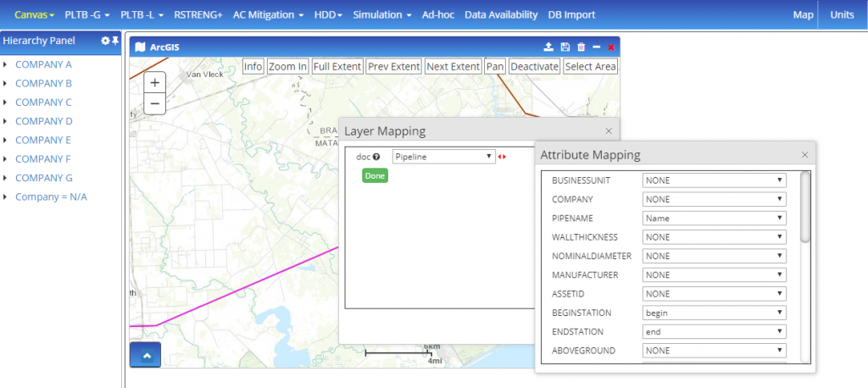The width and height of the screenshot is (868, 388).
Task: Open Hierarchy Panel settings gear
Action: coord(105,41)
